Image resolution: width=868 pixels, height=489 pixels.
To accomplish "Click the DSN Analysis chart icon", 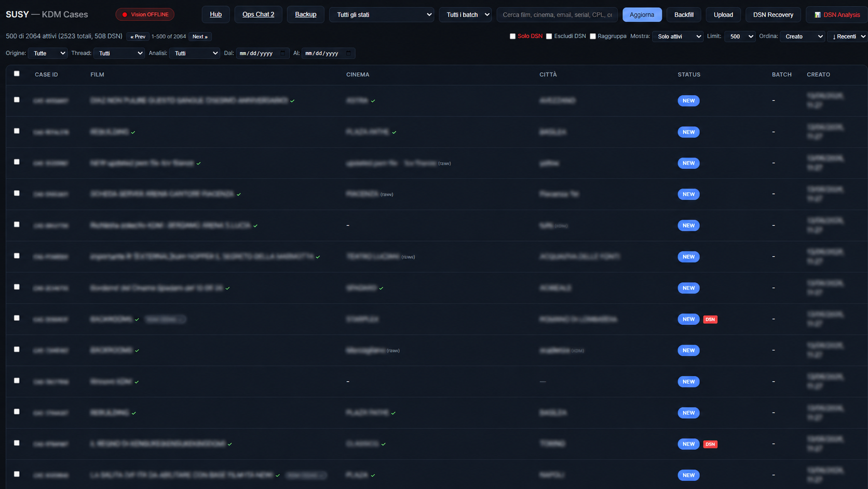I will (818, 15).
